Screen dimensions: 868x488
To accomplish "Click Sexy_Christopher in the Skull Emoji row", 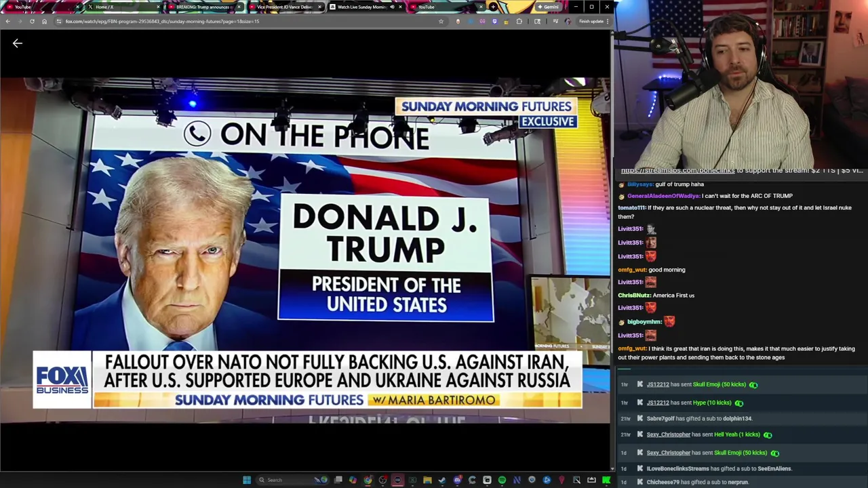I will click(x=669, y=453).
